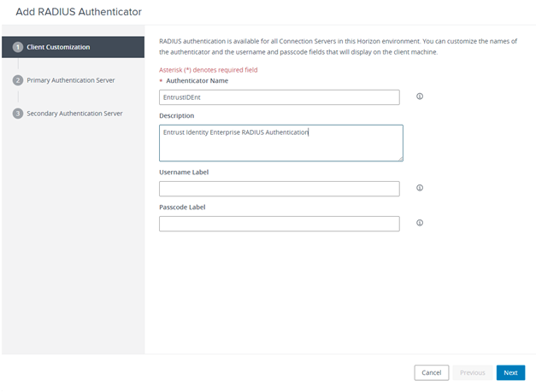Click the step 2 number circle
536x392 pixels.
[17, 80]
